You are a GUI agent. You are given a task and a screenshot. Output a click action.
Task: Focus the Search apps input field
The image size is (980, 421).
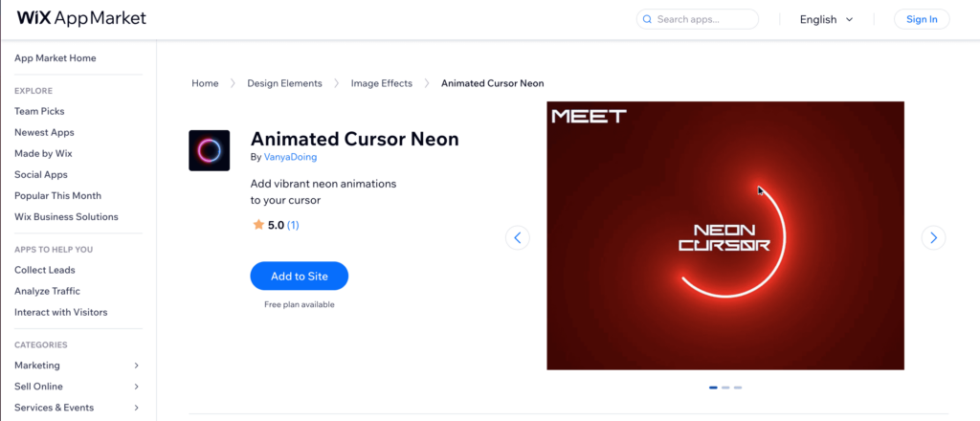coord(698,19)
